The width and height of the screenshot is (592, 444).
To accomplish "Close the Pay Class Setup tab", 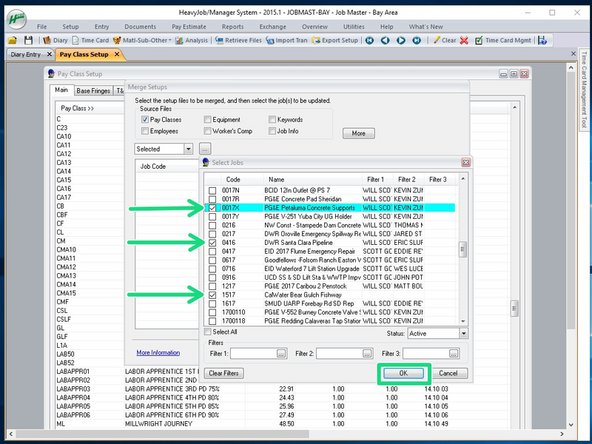I will [117, 54].
